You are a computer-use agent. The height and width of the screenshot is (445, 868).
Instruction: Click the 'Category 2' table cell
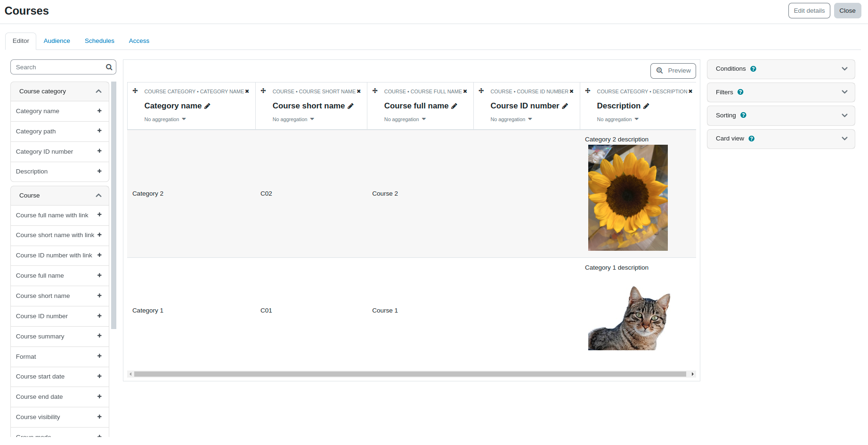(148, 194)
